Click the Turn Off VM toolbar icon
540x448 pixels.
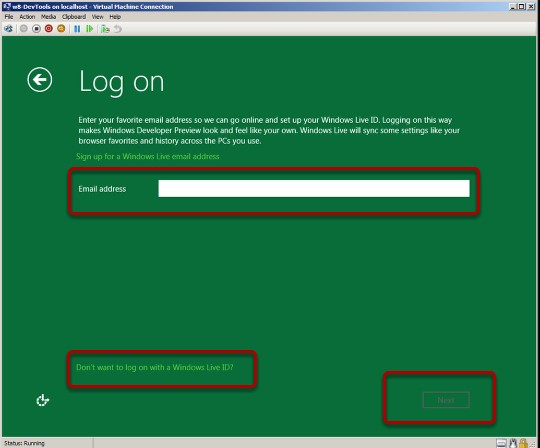coord(36,29)
